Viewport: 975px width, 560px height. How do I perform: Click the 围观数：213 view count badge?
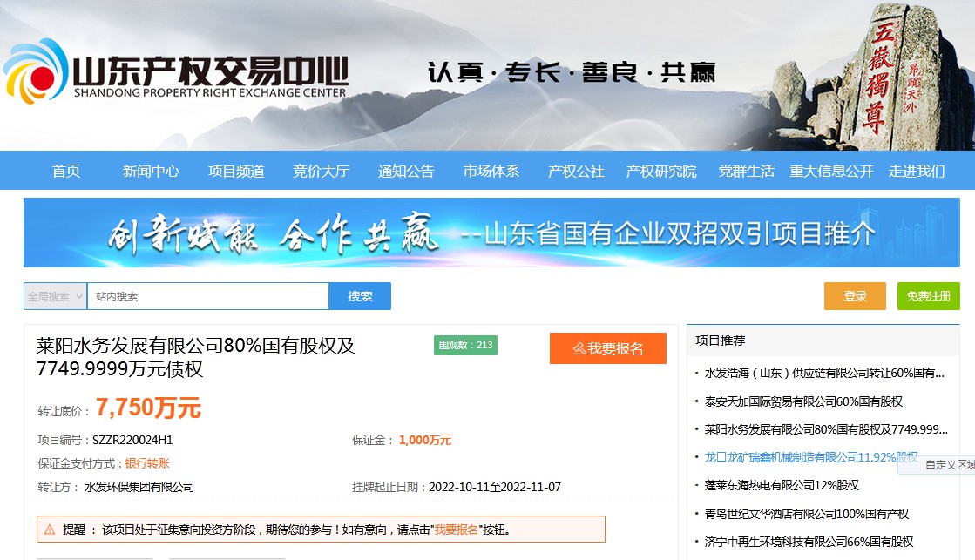pos(466,345)
